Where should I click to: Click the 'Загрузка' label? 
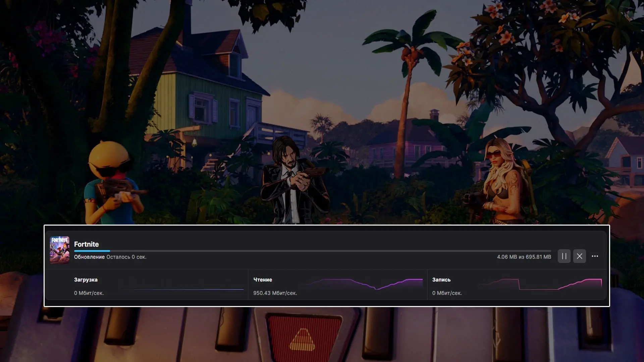point(86,280)
